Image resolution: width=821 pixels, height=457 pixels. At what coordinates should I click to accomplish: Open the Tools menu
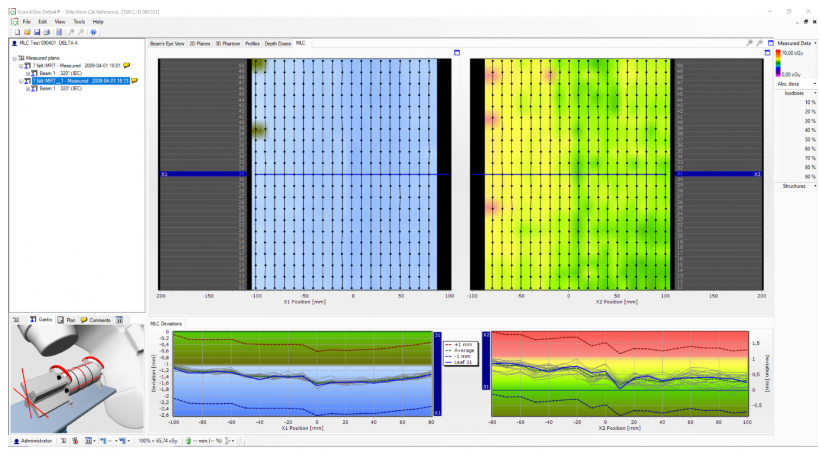[x=78, y=21]
